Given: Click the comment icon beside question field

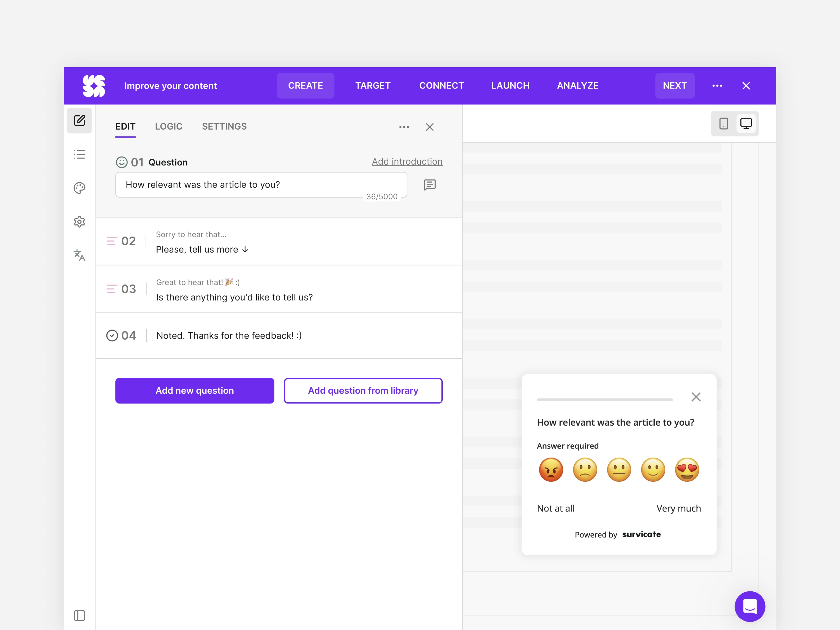Looking at the screenshot, I should point(430,185).
